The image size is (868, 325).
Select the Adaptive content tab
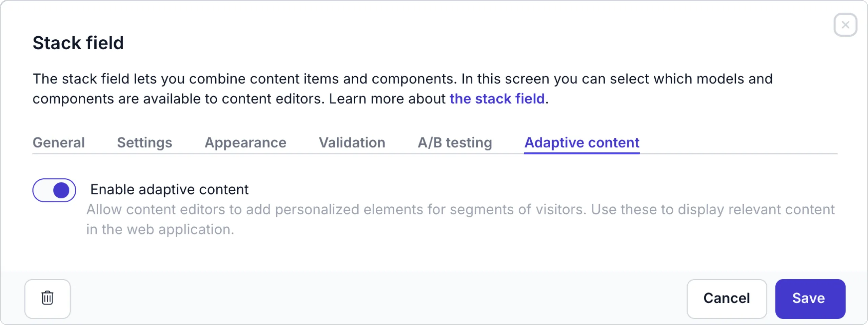(581, 142)
